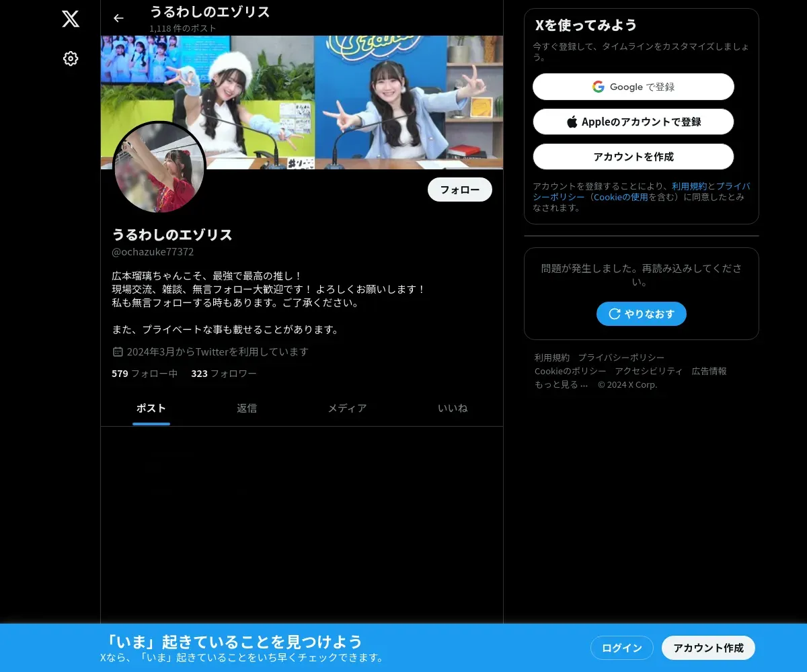
Task: Register using Appleのアカウントで登録
Action: pyautogui.click(x=633, y=122)
